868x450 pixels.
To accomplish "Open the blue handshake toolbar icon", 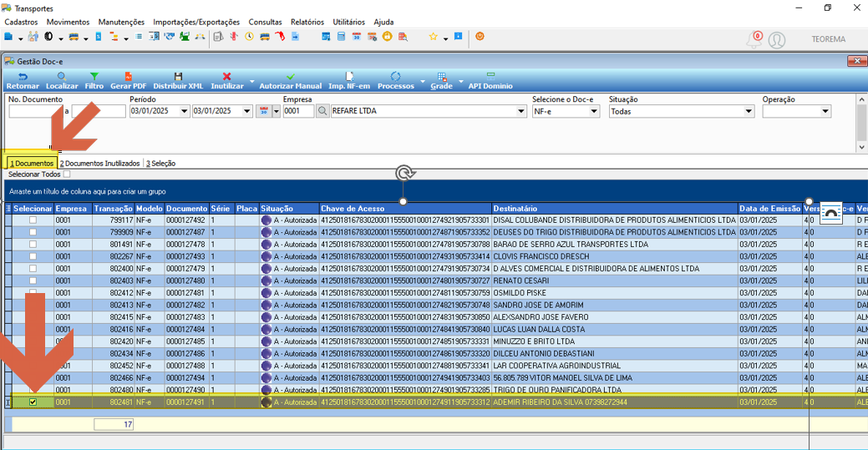I will [170, 37].
